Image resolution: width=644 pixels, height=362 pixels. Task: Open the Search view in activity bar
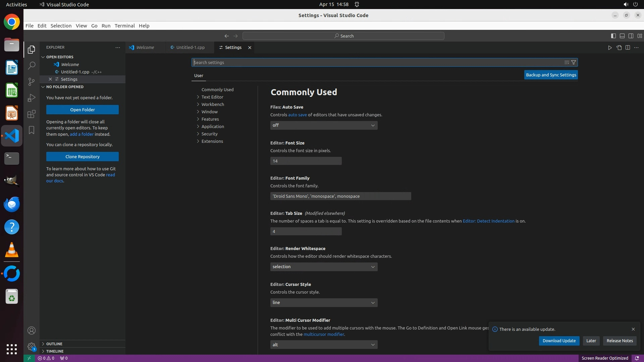click(x=32, y=65)
